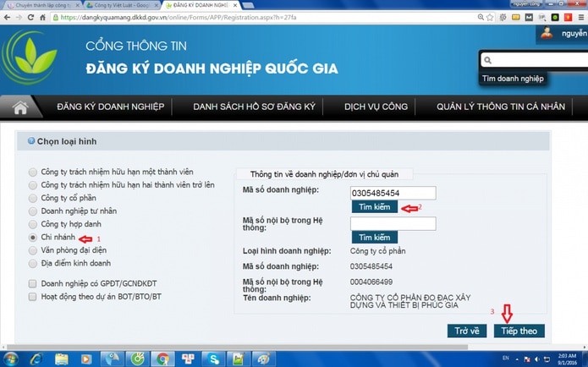588x367 pixels.
Task: Open DỊCH VỤ CÔNG menu
Action: pos(376,107)
